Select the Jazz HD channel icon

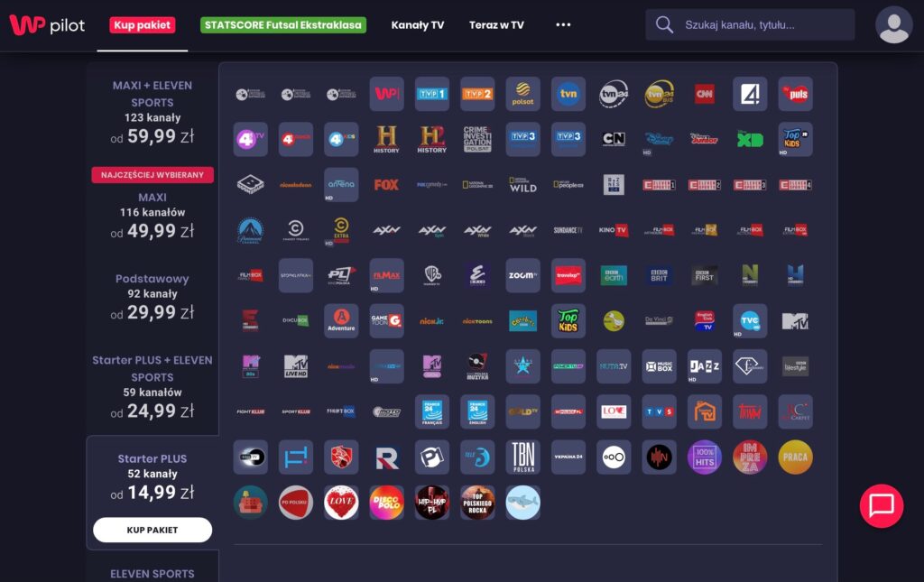[x=705, y=366]
